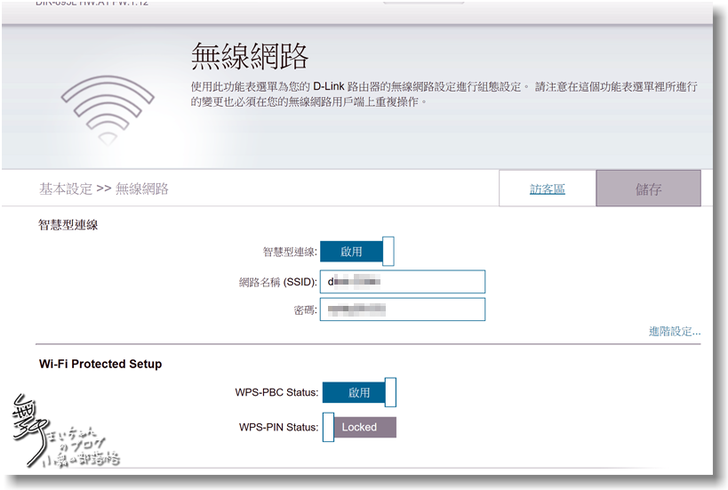Focus the 網路名稱 (SSID) input field
Viewport: 728px width, 490px height.
(x=402, y=282)
